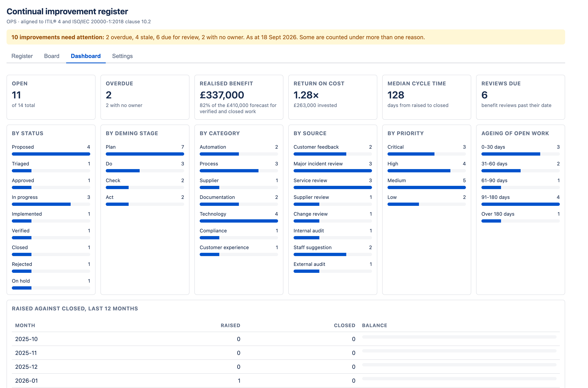Click the Verified status label
588x388 pixels.
pyautogui.click(x=21, y=231)
